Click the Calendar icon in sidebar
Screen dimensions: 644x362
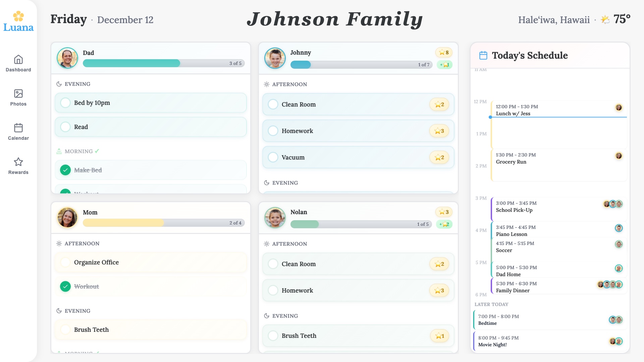point(18,128)
